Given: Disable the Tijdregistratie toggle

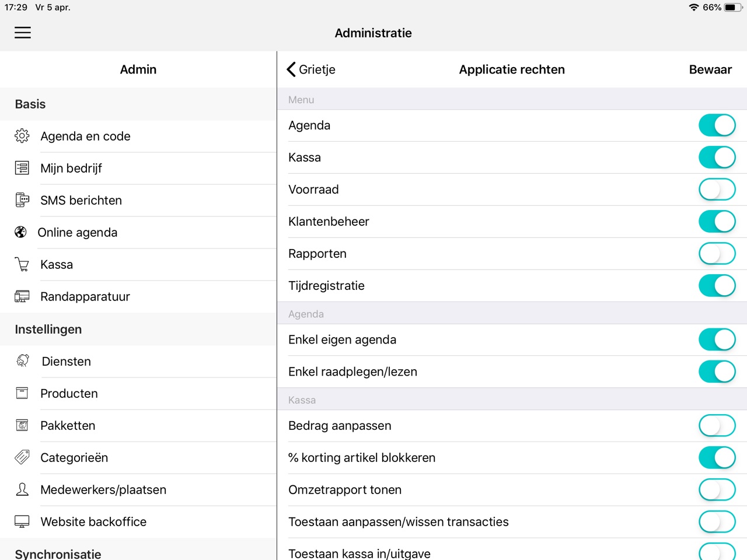Looking at the screenshot, I should [717, 286].
